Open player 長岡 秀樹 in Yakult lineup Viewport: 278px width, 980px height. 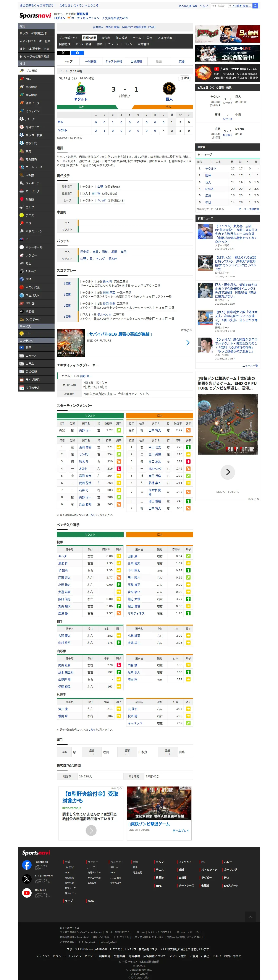click(x=85, y=447)
